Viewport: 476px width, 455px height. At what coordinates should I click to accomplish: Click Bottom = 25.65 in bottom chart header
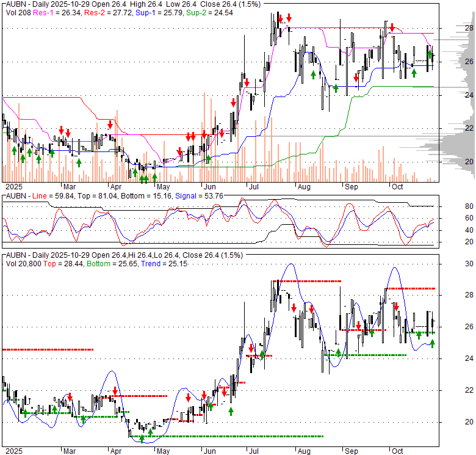click(107, 263)
